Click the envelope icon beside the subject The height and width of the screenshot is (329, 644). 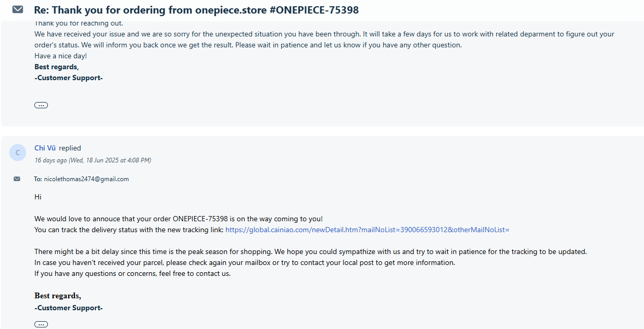(x=18, y=9)
